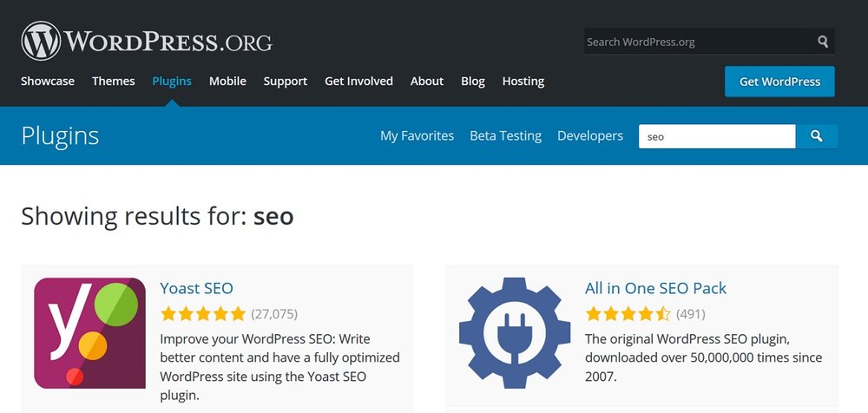The width and height of the screenshot is (868, 413).
Task: Open the Hosting page
Action: pyautogui.click(x=523, y=82)
